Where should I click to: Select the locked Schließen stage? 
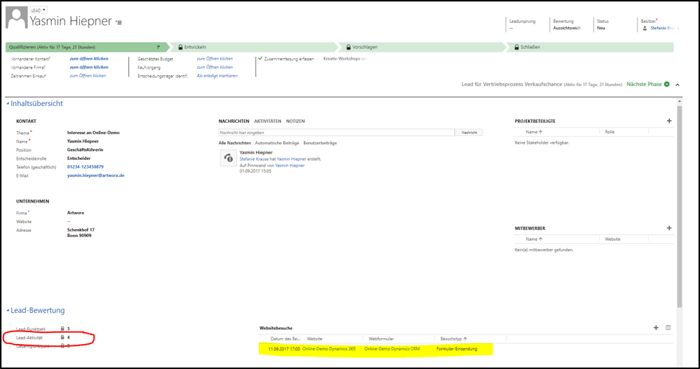click(589, 47)
